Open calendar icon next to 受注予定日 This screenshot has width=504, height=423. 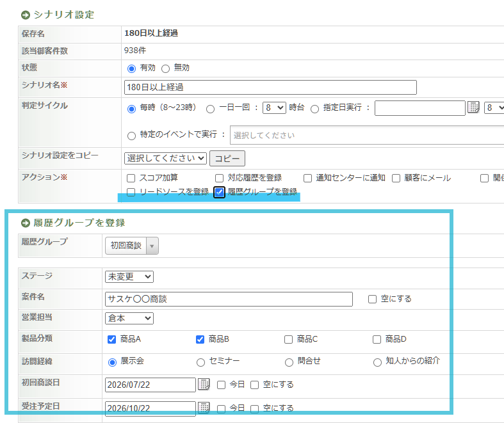(x=204, y=408)
